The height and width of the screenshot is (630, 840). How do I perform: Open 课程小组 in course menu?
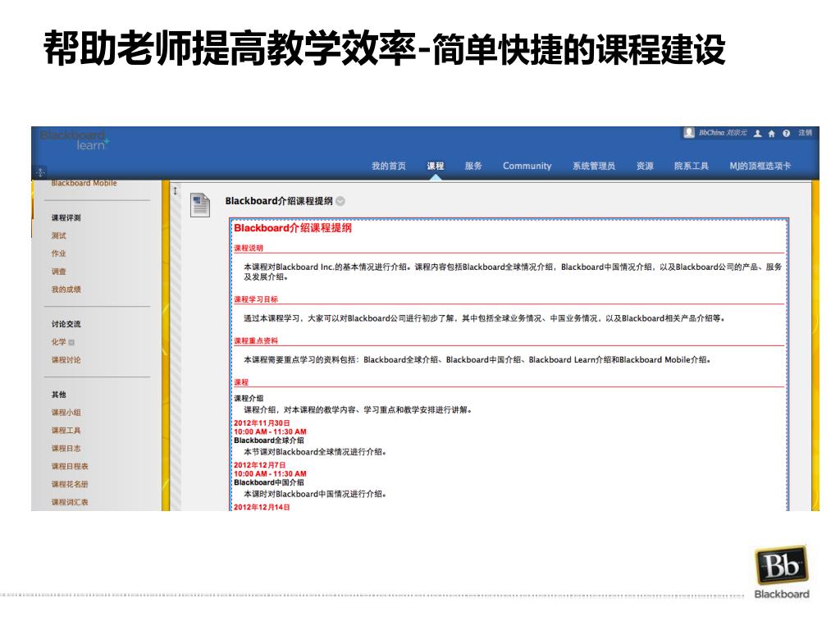[66, 413]
